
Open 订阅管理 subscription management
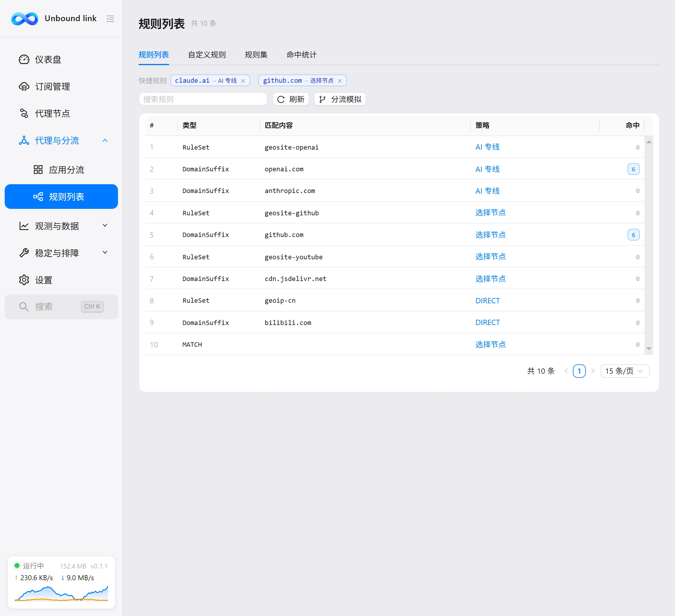pyautogui.click(x=61, y=87)
